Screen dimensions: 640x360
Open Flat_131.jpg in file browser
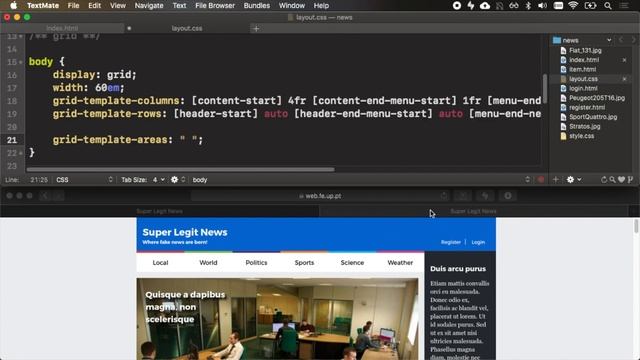click(585, 50)
